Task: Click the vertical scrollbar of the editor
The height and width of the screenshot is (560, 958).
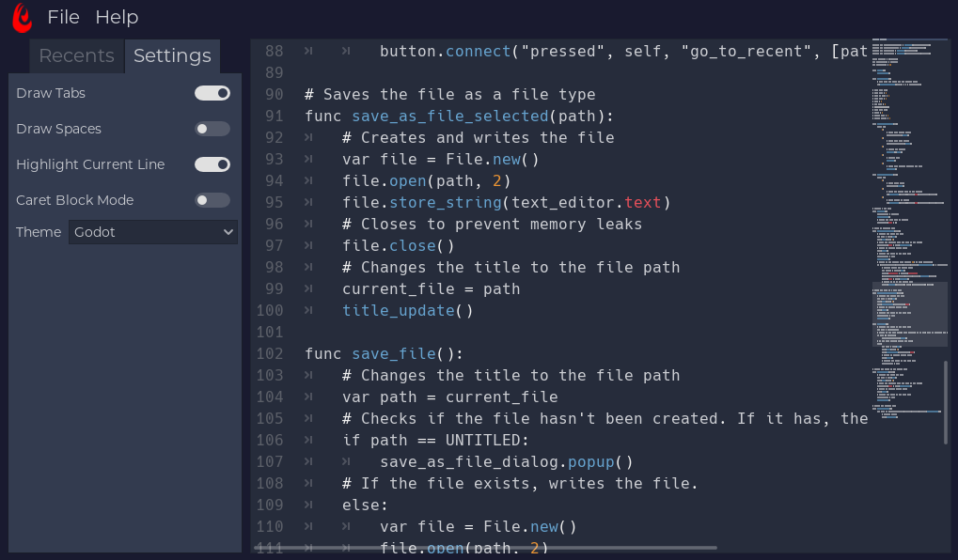Action: (946, 402)
